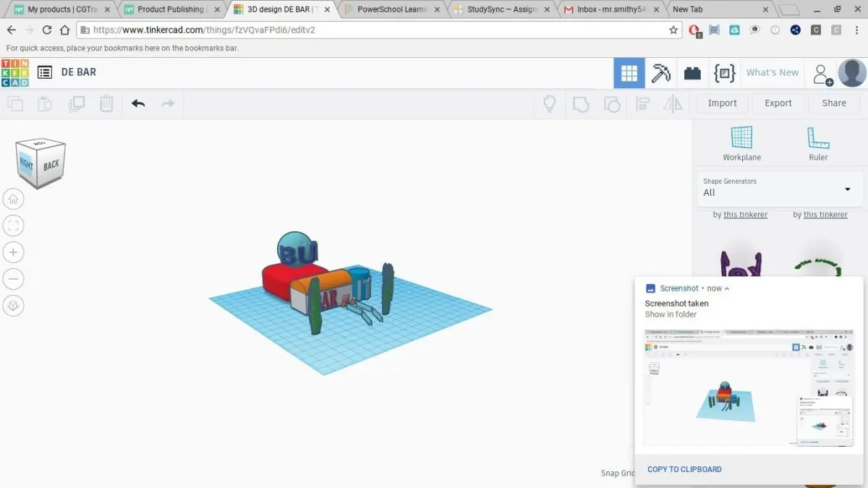Viewport: 868px width, 488px height.
Task: Open second this tinkerer link
Action: [x=825, y=215]
